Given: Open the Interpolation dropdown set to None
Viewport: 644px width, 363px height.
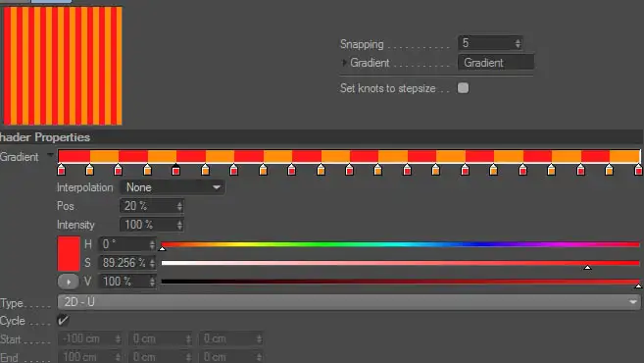Looking at the screenshot, I should coord(173,187).
